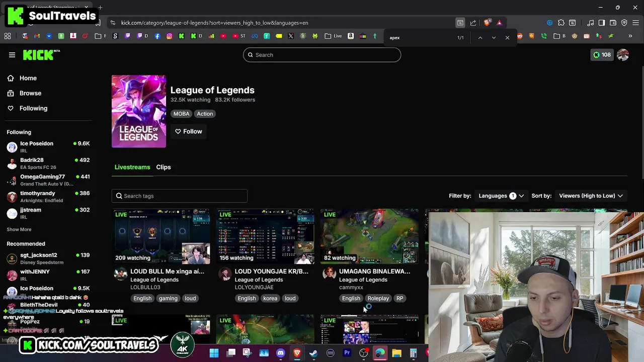Go to previous find result

[480, 38]
